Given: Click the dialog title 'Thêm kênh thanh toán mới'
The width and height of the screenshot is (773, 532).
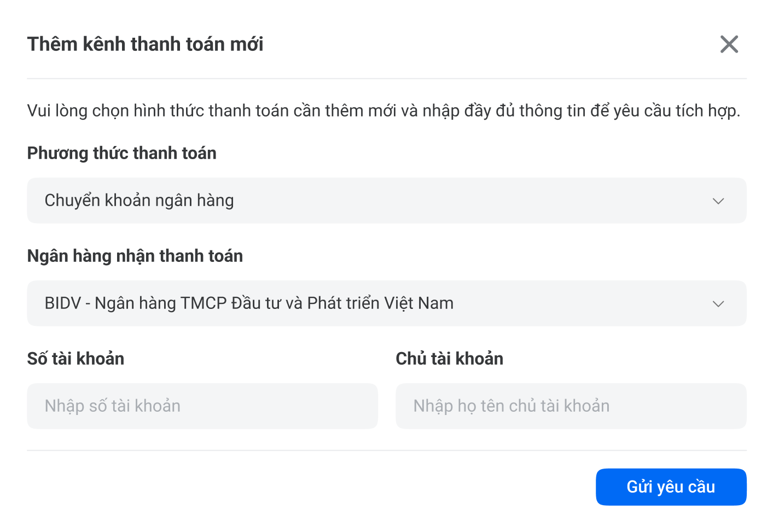Looking at the screenshot, I should (x=146, y=44).
